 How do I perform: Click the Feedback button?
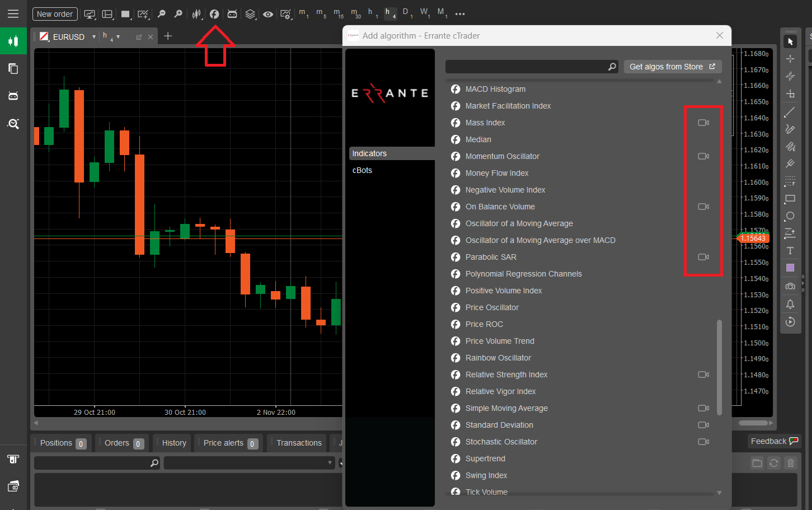pyautogui.click(x=775, y=441)
